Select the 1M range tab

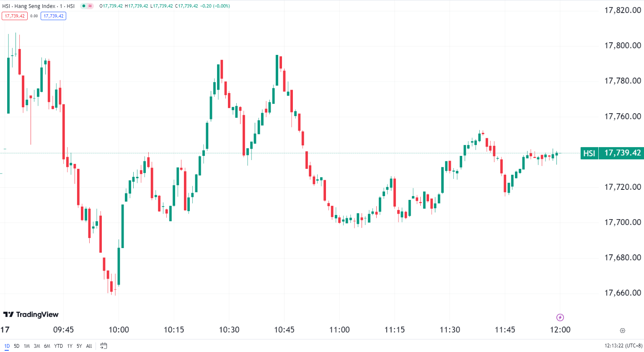[x=26, y=346]
